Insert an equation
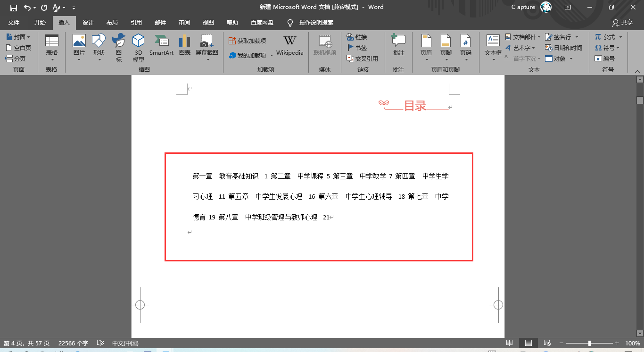 tap(608, 36)
